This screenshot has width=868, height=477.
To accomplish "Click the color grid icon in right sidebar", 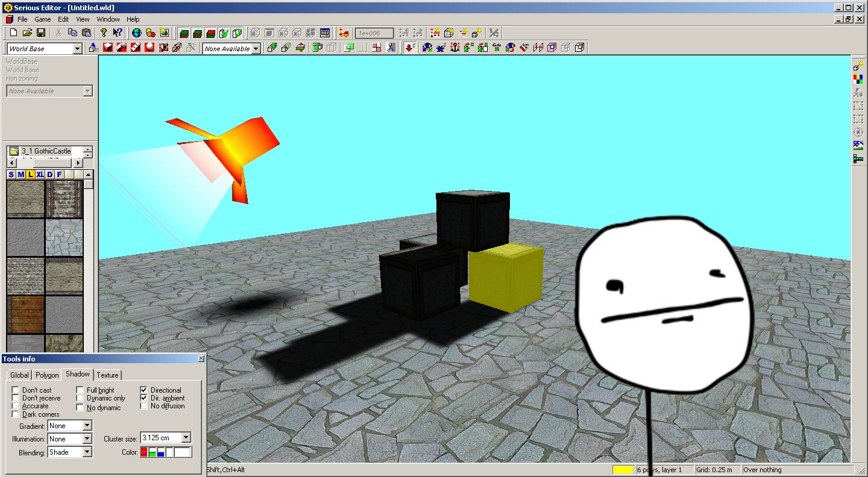I will pos(858,79).
